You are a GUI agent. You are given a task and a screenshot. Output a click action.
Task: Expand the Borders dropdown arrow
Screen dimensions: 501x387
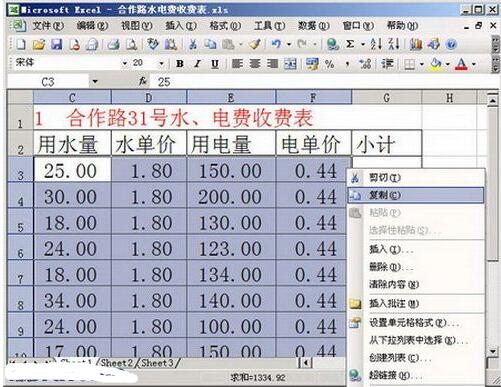[x=422, y=64]
